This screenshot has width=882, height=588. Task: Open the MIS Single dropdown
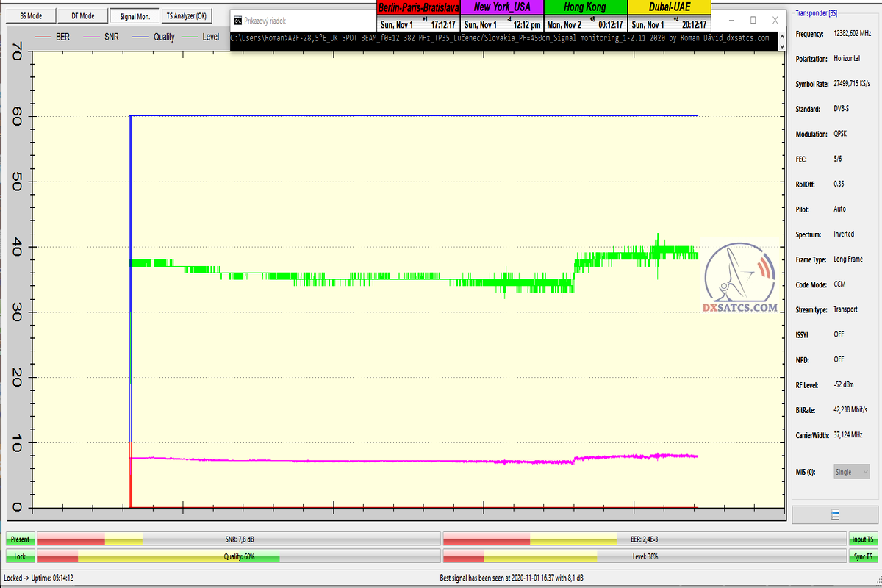point(852,472)
